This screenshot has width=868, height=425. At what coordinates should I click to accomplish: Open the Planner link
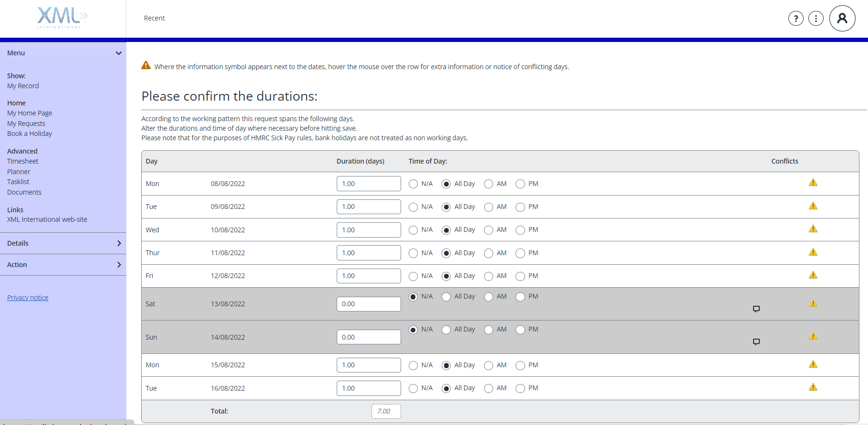(x=19, y=172)
